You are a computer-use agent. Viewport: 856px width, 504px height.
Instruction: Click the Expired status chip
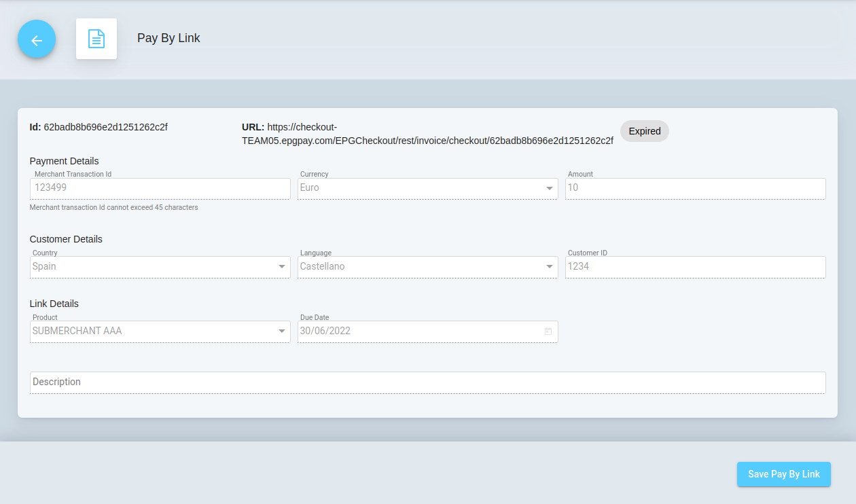[x=644, y=131]
